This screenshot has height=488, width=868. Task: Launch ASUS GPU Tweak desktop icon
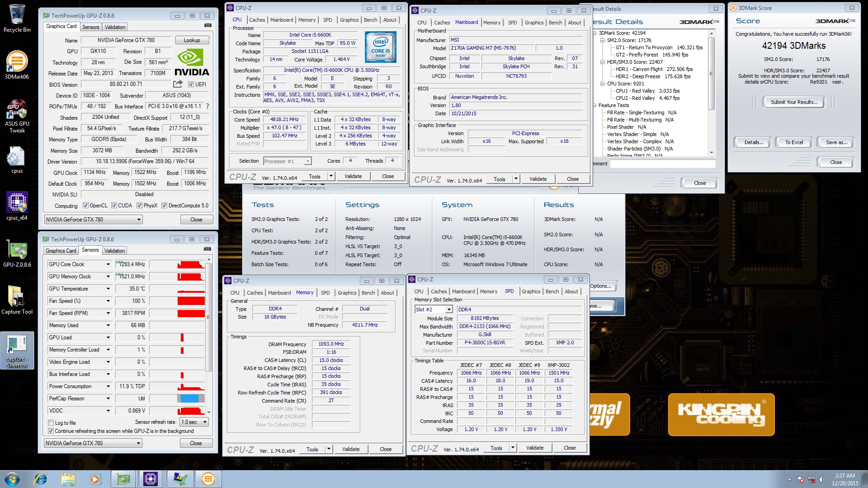(17, 116)
